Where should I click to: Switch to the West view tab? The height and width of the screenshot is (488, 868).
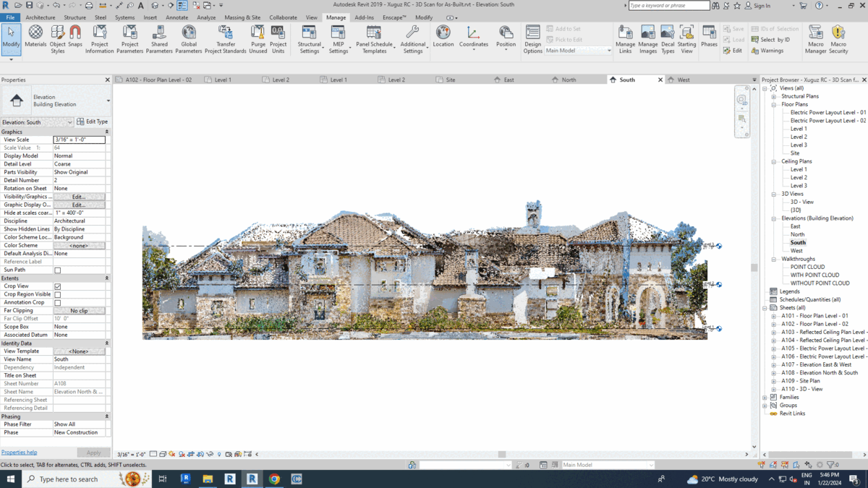point(684,80)
